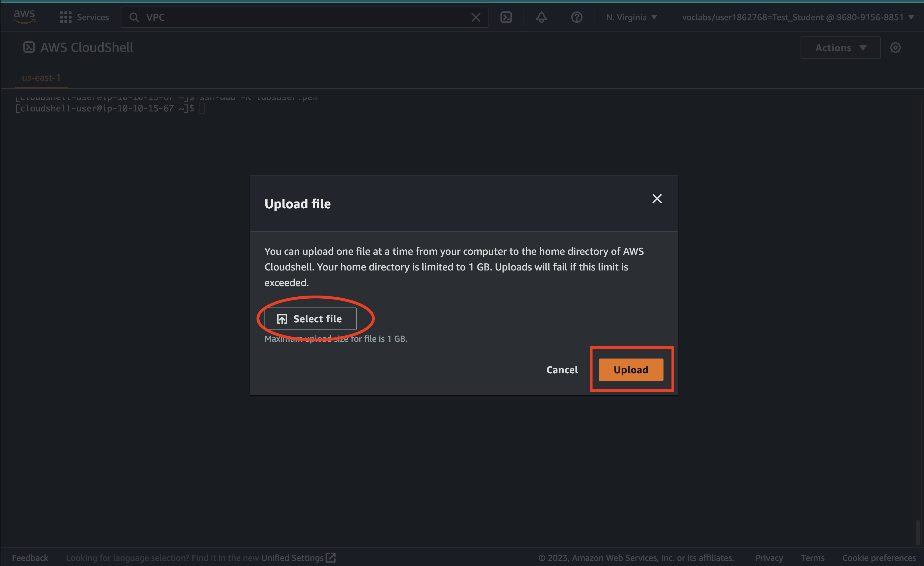924x566 pixels.
Task: Click the AWS logo home icon
Action: 25,17
